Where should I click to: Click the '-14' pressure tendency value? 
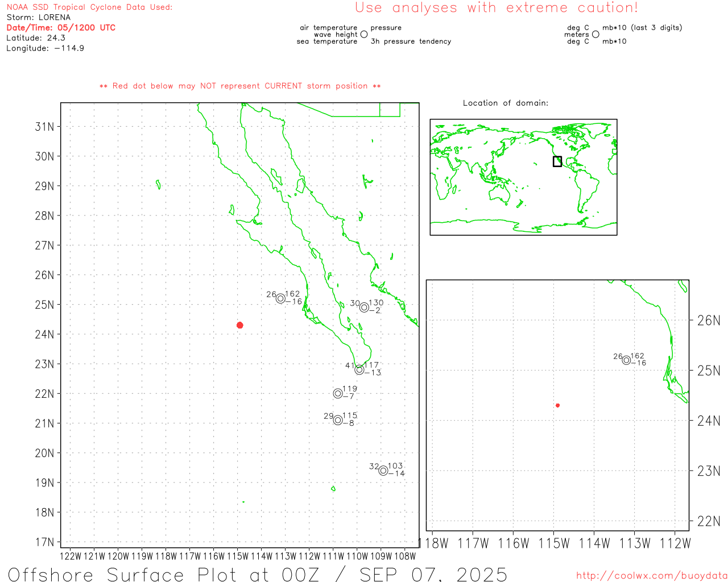(x=397, y=473)
